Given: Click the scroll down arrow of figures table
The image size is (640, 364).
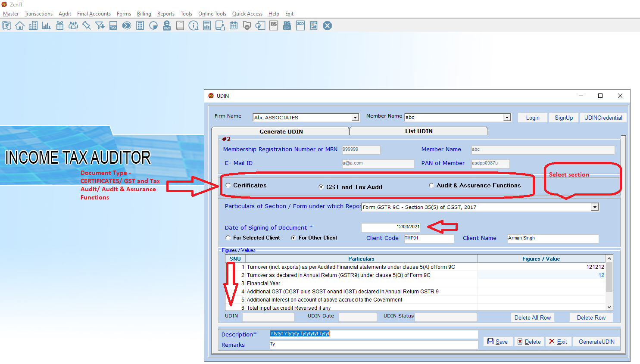Looking at the screenshot, I should tap(609, 307).
